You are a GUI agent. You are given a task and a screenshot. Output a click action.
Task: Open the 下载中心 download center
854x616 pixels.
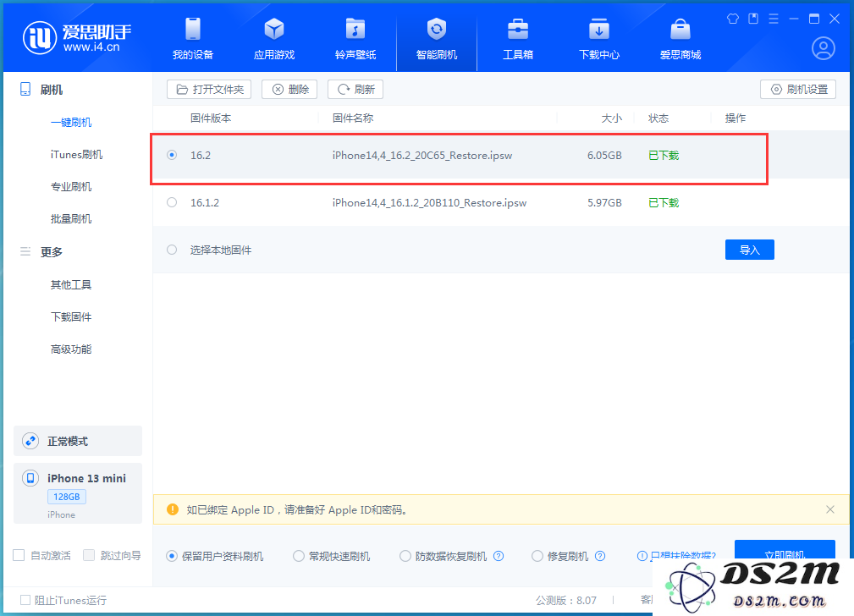tap(599, 39)
